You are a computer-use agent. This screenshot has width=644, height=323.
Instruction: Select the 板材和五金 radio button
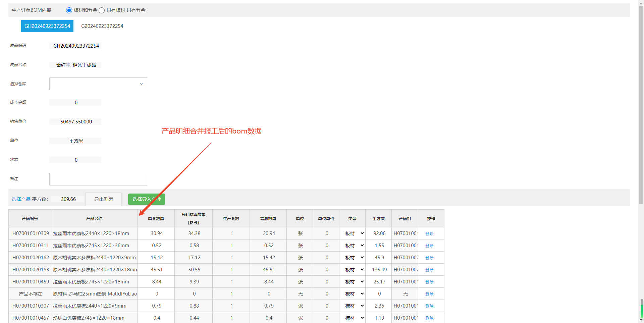69,10
